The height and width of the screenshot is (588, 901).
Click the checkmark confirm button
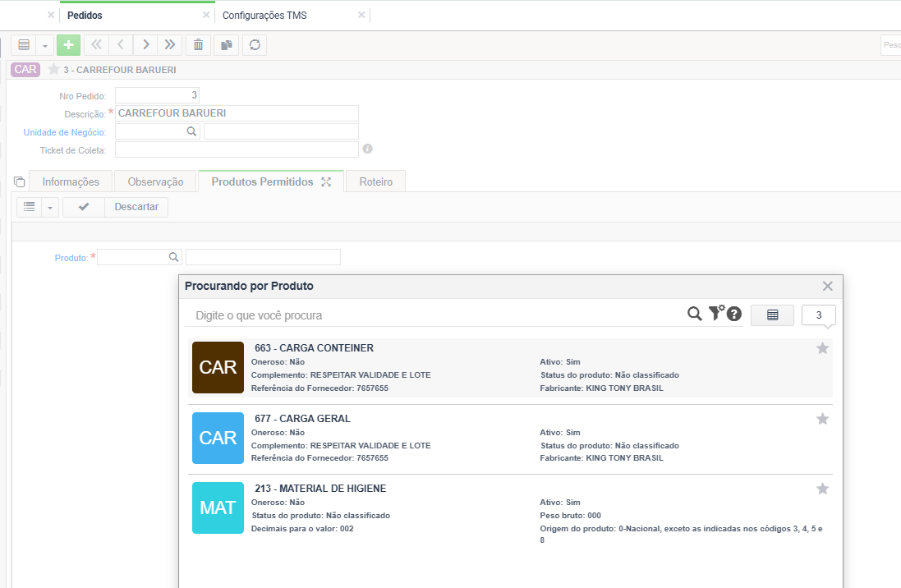(84, 207)
